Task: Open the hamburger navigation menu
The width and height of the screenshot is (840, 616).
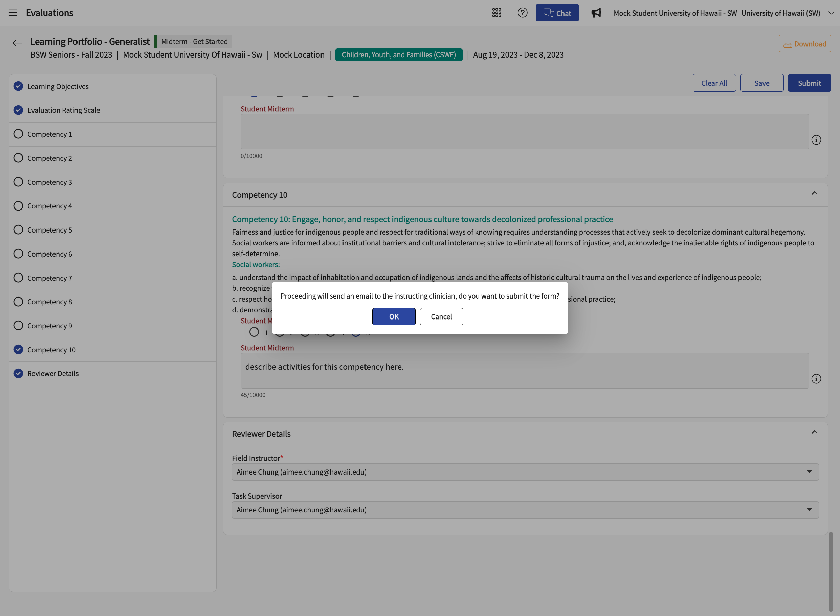Action: [x=13, y=13]
